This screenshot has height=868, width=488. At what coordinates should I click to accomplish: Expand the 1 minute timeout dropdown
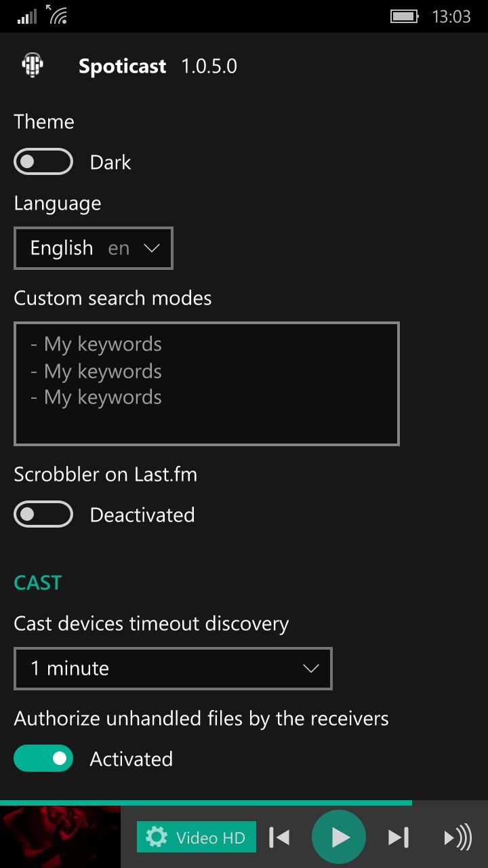click(x=173, y=669)
